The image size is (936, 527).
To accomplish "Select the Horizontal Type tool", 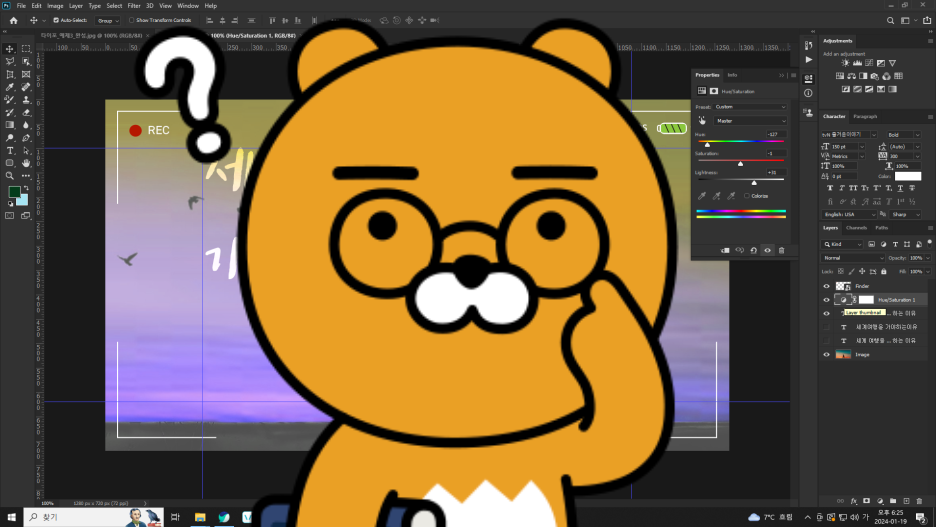I will 10,150.
